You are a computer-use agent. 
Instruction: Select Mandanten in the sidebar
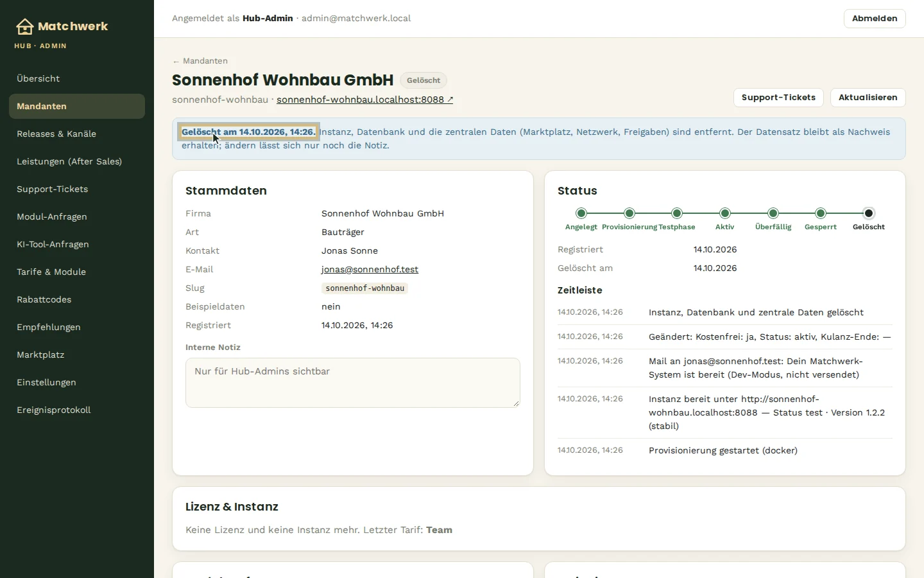[77, 106]
